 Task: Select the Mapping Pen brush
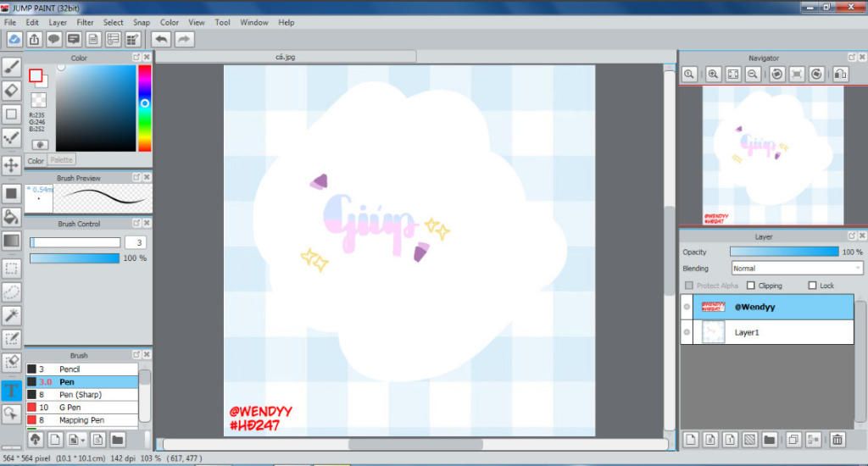[82, 420]
